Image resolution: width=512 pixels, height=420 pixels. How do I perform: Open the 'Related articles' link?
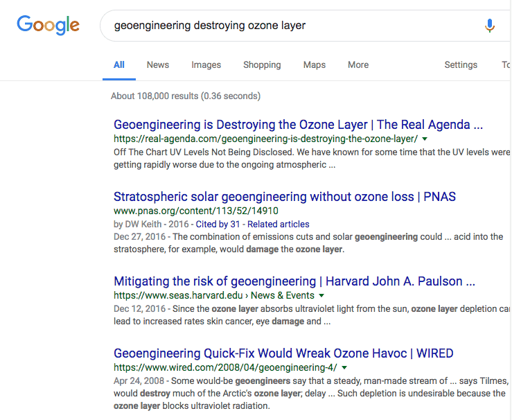point(279,224)
